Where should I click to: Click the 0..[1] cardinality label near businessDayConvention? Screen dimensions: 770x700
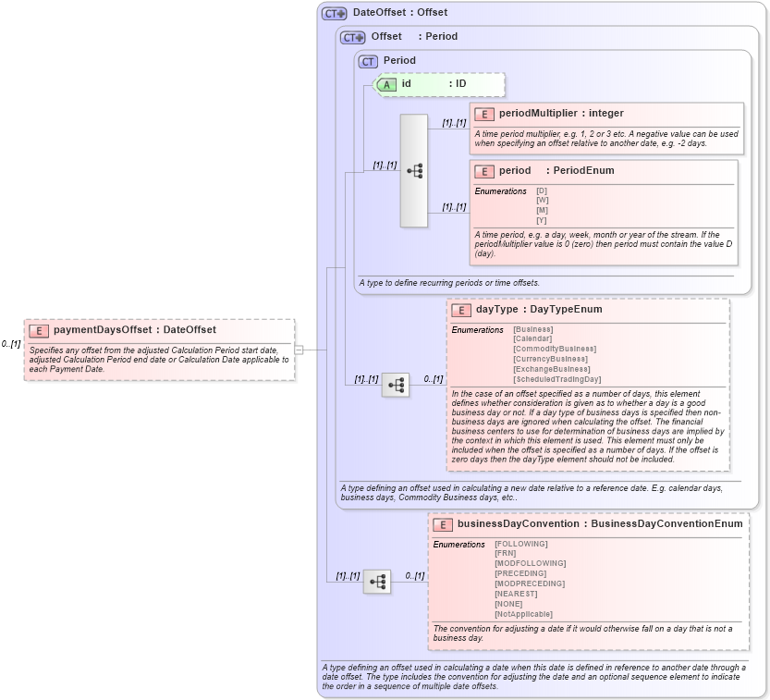(413, 573)
